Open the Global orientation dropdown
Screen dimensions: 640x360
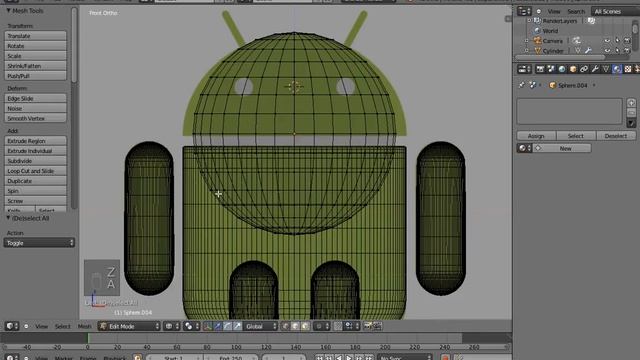click(x=260, y=326)
